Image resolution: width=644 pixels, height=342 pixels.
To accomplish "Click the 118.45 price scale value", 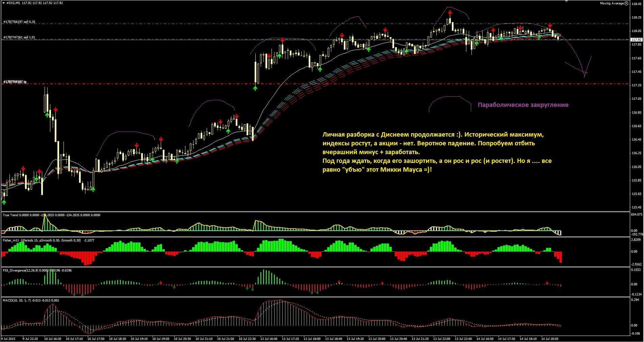I will pos(636,4).
